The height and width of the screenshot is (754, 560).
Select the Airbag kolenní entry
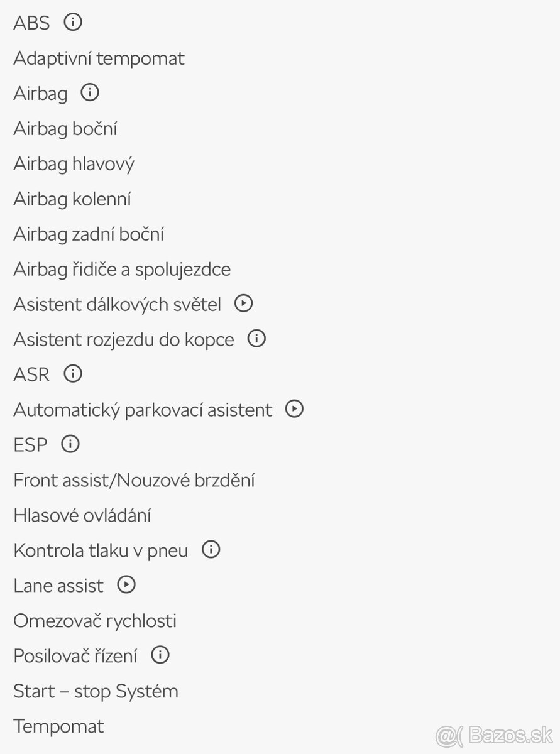pyautogui.click(x=72, y=199)
